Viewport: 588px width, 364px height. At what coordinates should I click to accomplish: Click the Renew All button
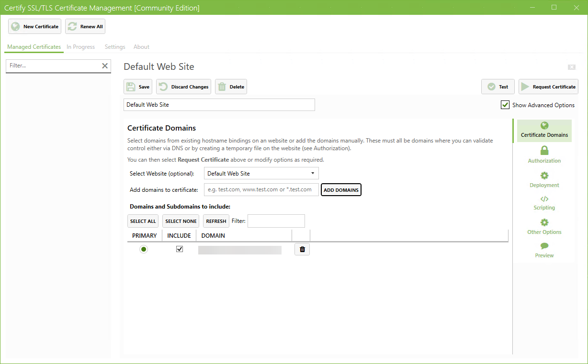pyautogui.click(x=85, y=27)
